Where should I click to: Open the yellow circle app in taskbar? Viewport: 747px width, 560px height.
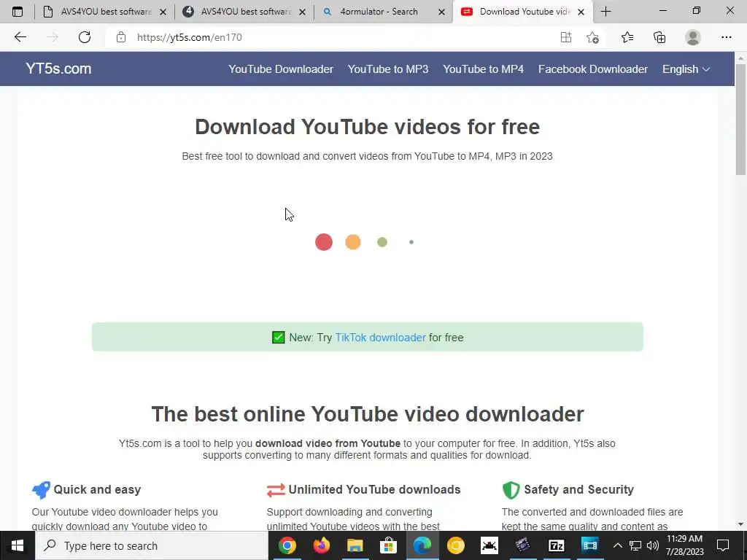(x=455, y=545)
